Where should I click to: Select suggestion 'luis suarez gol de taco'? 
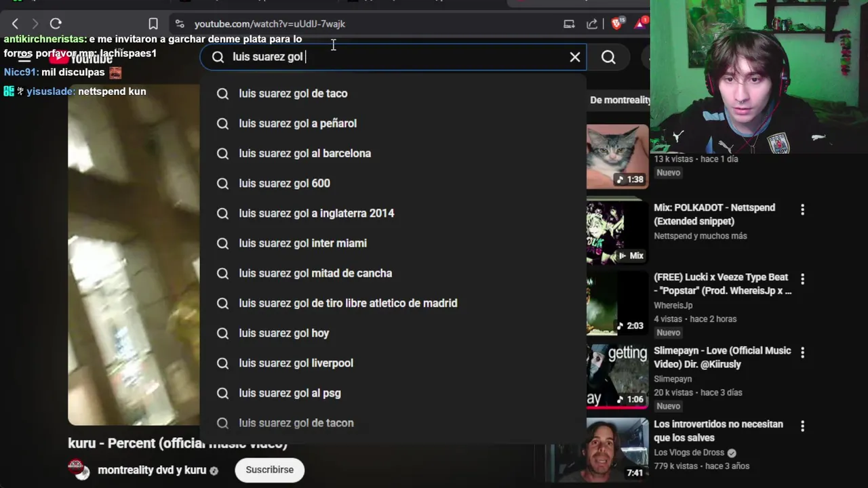coord(393,94)
